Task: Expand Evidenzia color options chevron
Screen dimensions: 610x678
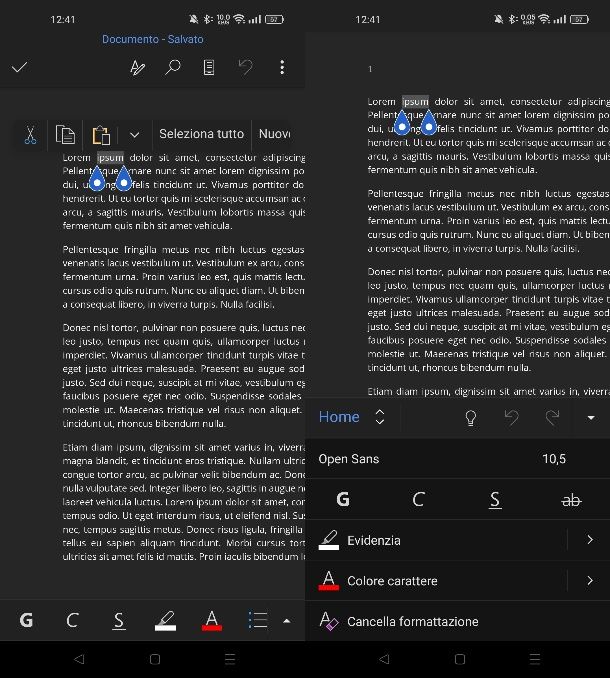Action: (x=590, y=540)
